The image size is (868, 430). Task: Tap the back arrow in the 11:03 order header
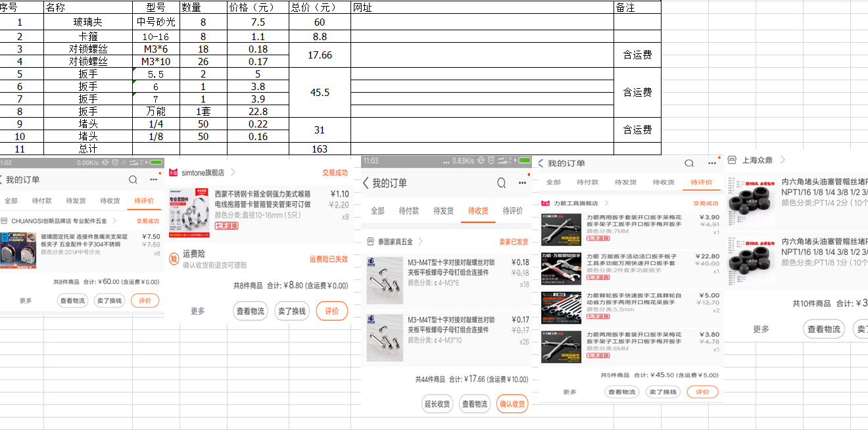(366, 183)
